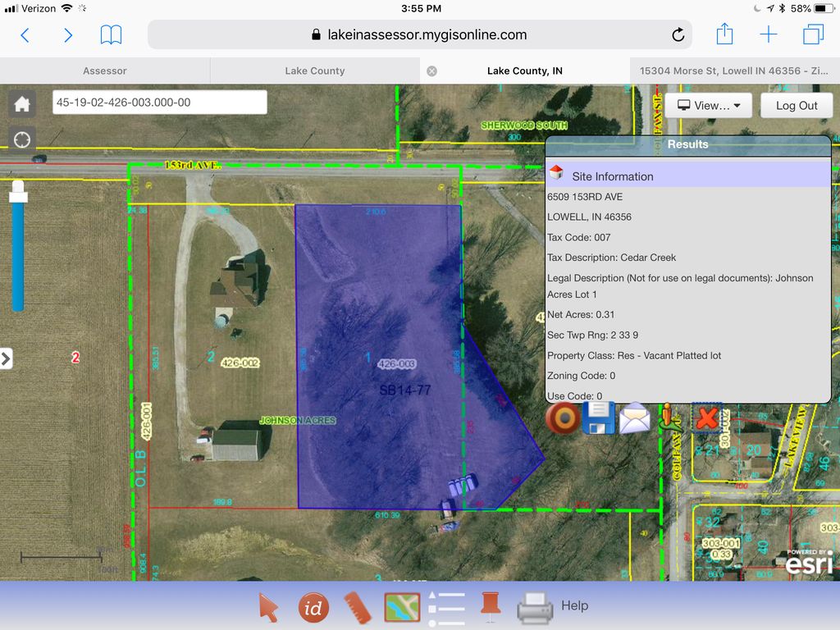Print the map with printer icon
840x630 pixels.
tap(535, 608)
